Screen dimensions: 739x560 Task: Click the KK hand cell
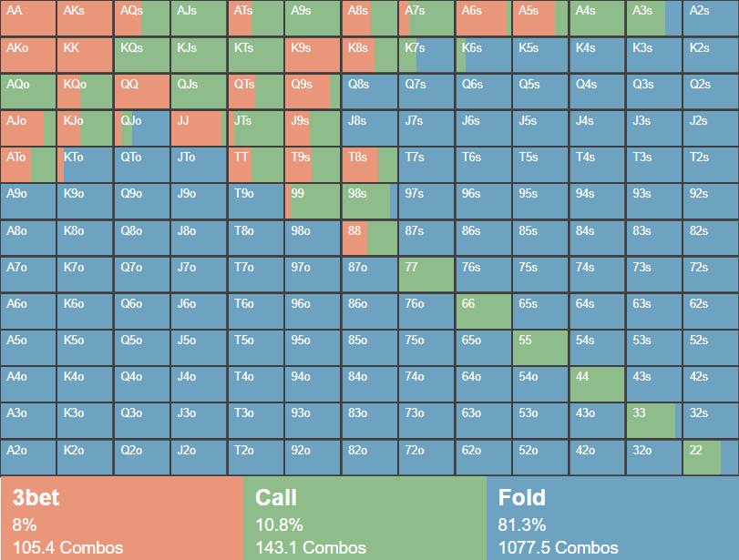coord(85,55)
